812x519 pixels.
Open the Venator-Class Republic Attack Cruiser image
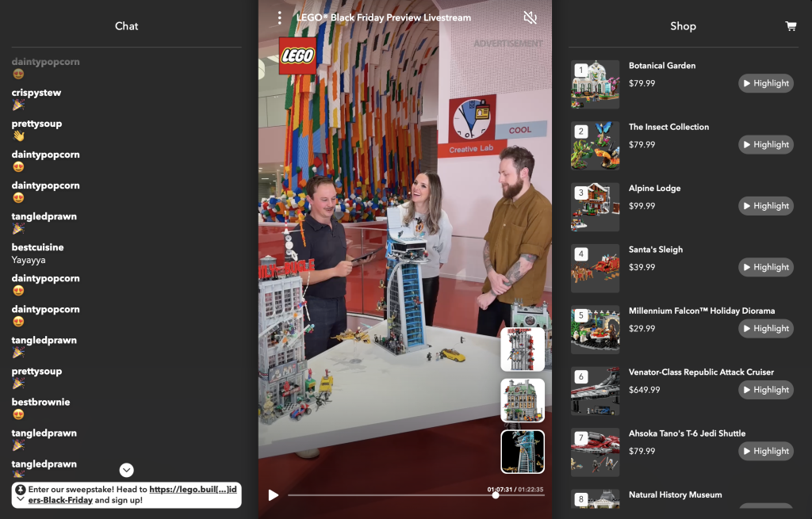(595, 390)
